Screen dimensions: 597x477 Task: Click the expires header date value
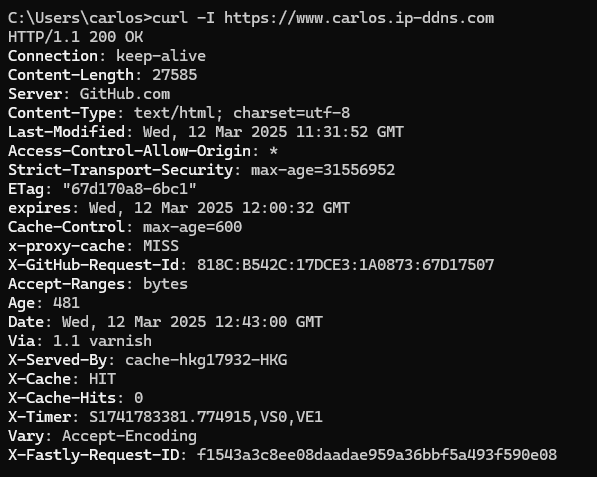tap(219, 208)
